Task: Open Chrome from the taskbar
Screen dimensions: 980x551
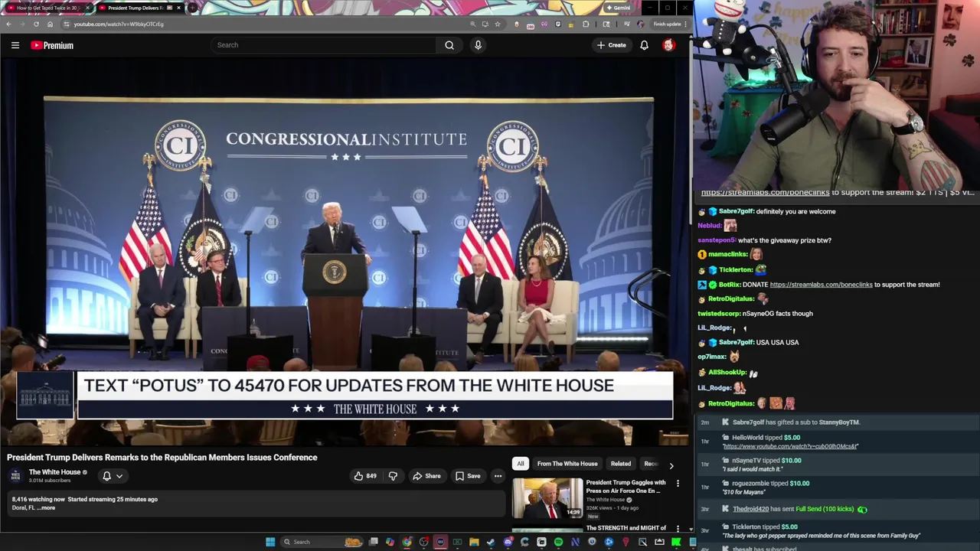Action: 406,542
